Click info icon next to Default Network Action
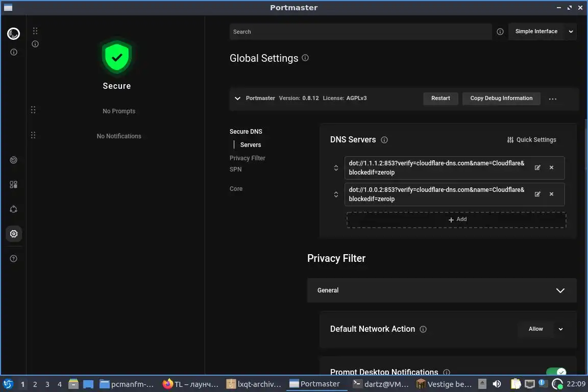 coord(423,329)
